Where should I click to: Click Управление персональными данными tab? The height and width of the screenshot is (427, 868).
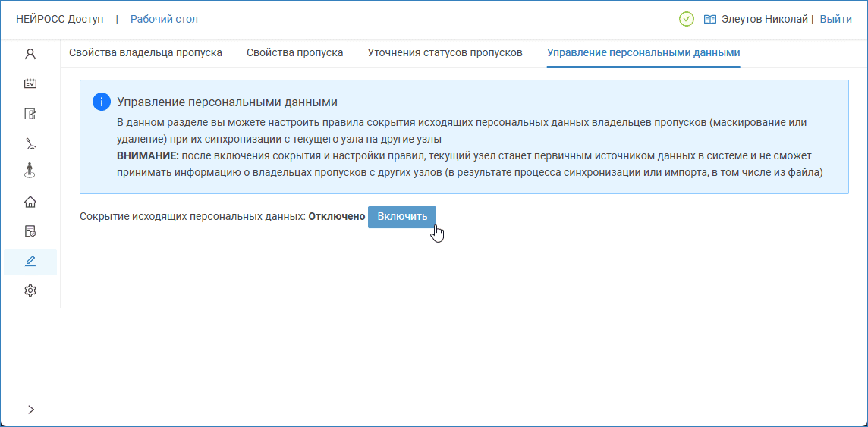pos(643,53)
